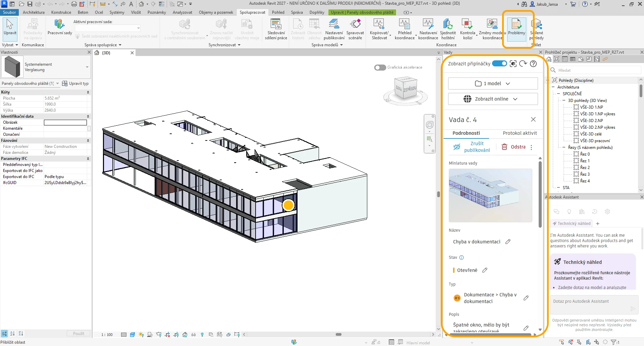Toggle Zobrazit připínáčky switch
The image size is (644, 346).
coord(499,64)
